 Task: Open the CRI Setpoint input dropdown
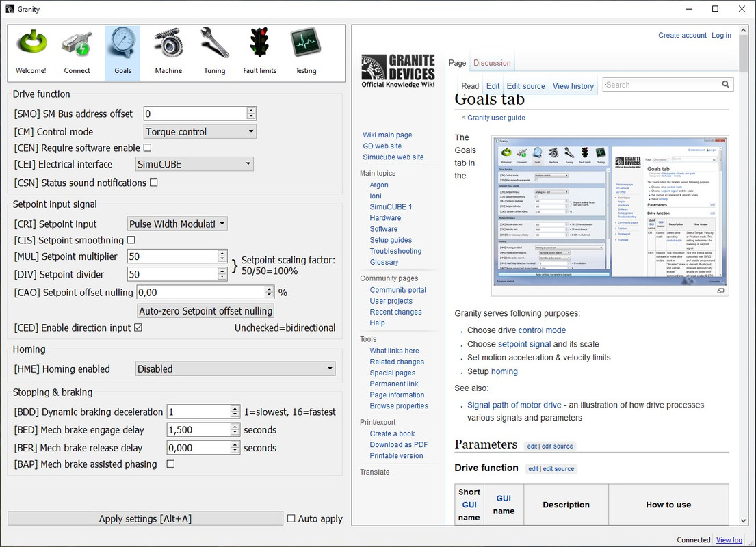point(177,224)
